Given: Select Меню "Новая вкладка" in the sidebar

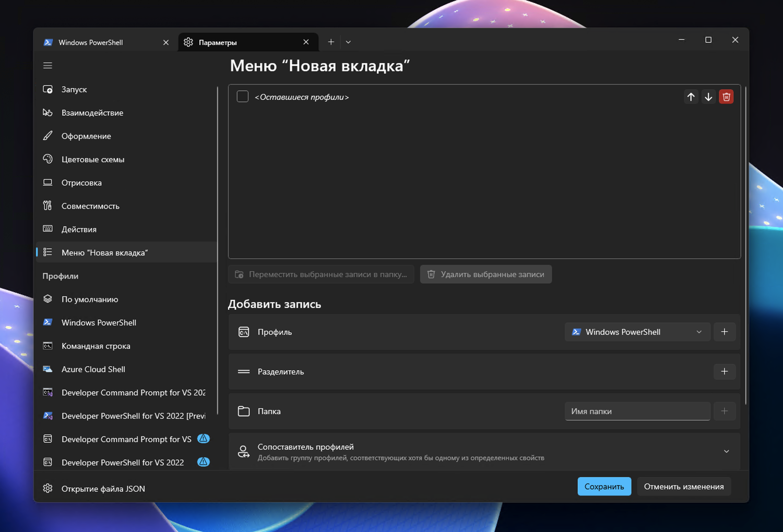Looking at the screenshot, I should [126, 252].
